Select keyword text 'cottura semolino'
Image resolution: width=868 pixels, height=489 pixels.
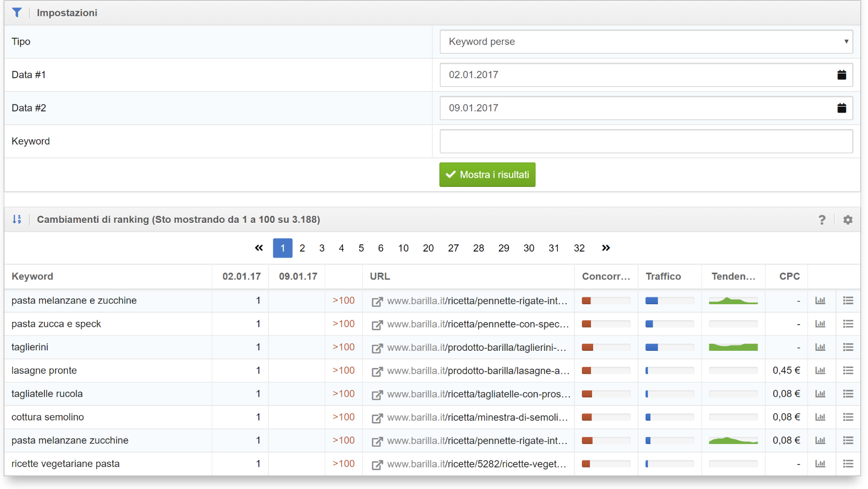point(48,417)
